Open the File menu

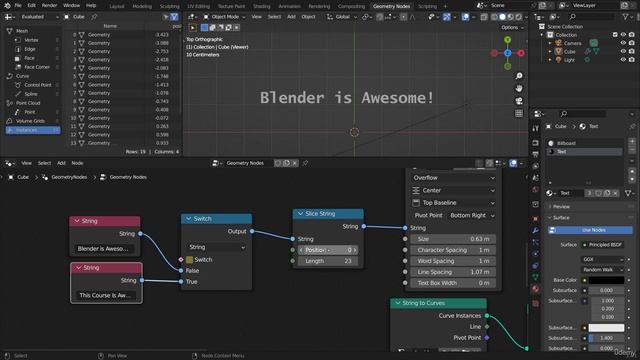[x=18, y=5]
